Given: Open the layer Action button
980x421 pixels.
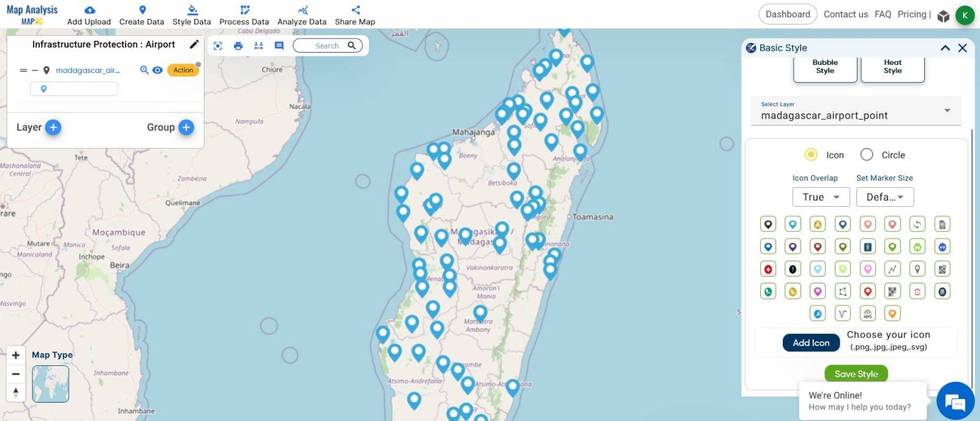Looking at the screenshot, I should 183,70.
